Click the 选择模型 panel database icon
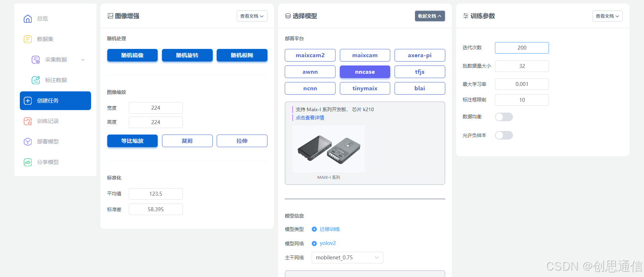This screenshot has height=277, width=644. pyautogui.click(x=288, y=16)
